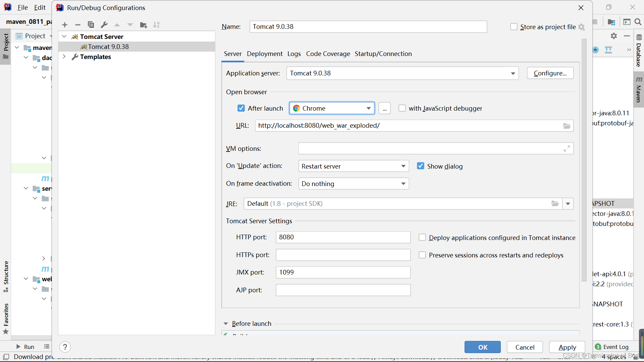Expand Templates tree node
The height and width of the screenshot is (362, 644).
[64, 57]
